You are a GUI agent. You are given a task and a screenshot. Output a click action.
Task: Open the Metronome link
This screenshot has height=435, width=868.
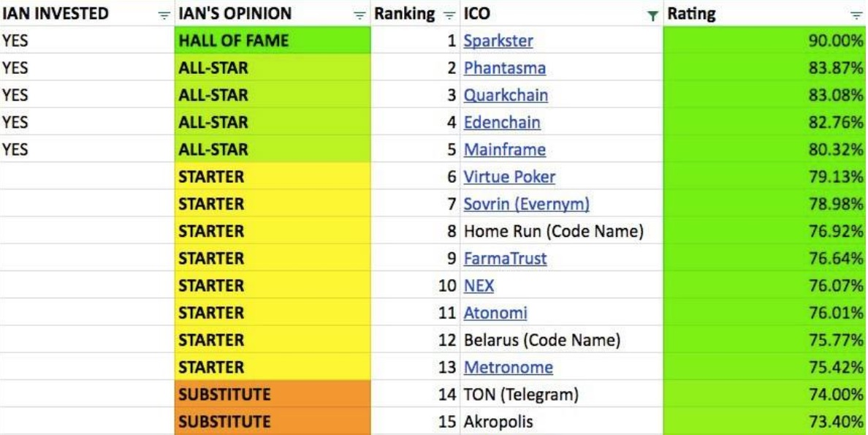click(x=508, y=367)
